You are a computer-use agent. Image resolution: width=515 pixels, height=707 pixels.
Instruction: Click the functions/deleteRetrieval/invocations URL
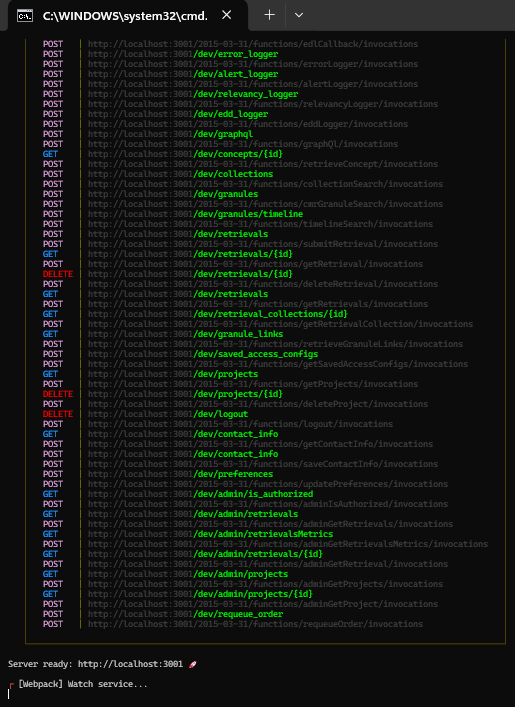(263, 284)
